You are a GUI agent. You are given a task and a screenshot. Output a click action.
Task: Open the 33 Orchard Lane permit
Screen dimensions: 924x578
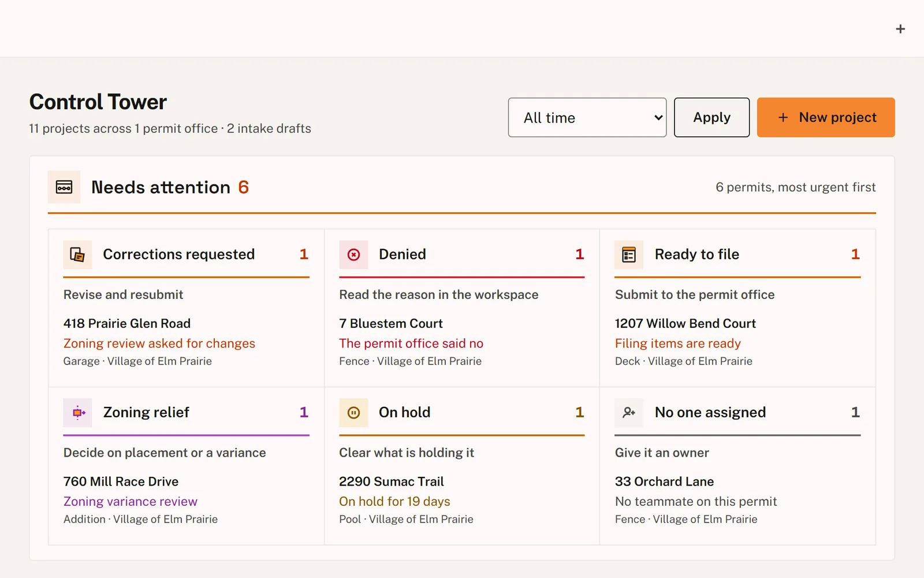pos(664,481)
